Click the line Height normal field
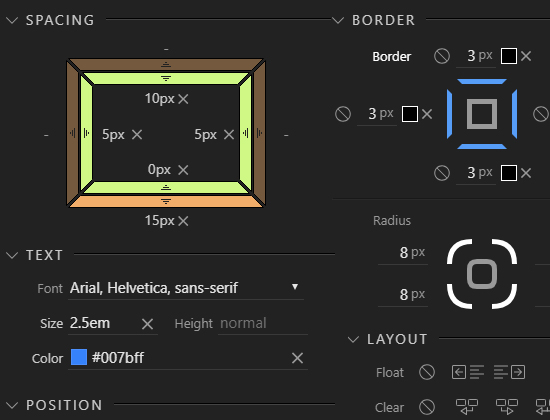This screenshot has width=550, height=420. click(x=263, y=323)
